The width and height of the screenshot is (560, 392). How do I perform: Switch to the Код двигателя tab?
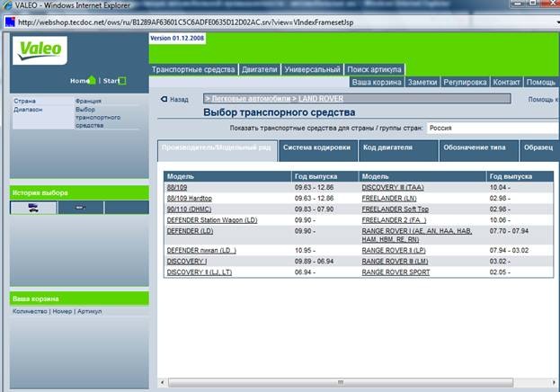(398, 150)
